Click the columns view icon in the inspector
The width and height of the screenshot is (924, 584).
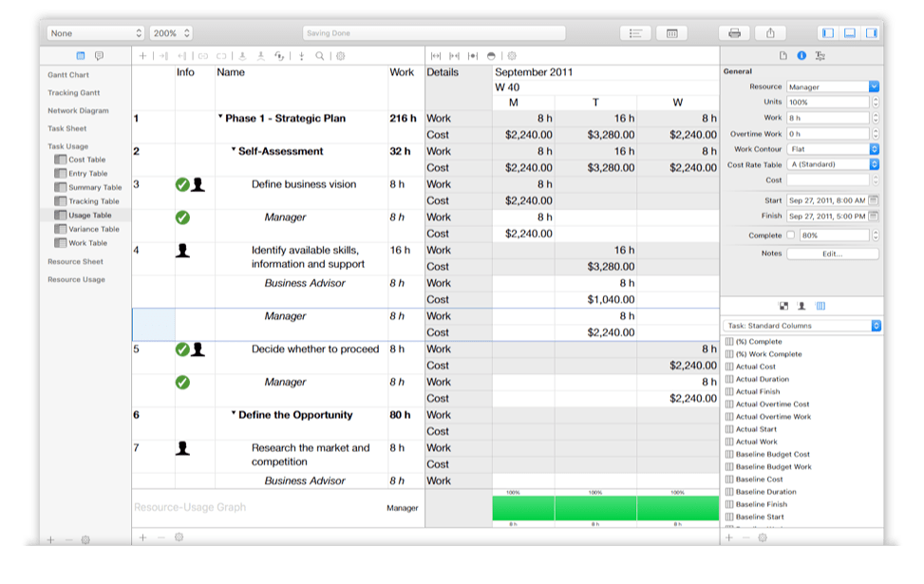pos(820,306)
